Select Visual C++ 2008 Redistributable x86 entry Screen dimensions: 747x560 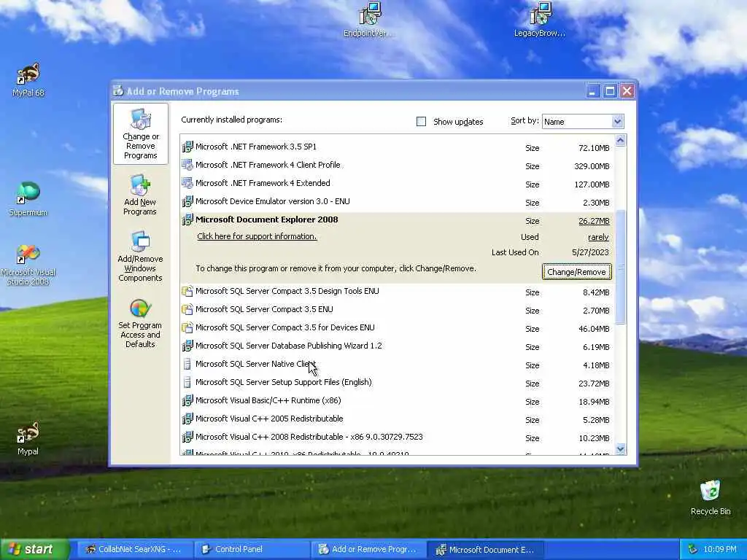point(397,437)
